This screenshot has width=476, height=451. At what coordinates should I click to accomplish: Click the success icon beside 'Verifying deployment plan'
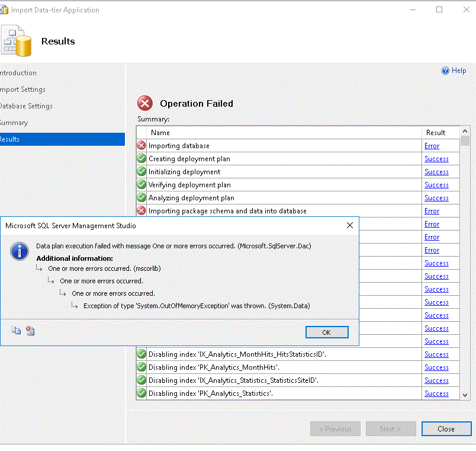(140, 184)
